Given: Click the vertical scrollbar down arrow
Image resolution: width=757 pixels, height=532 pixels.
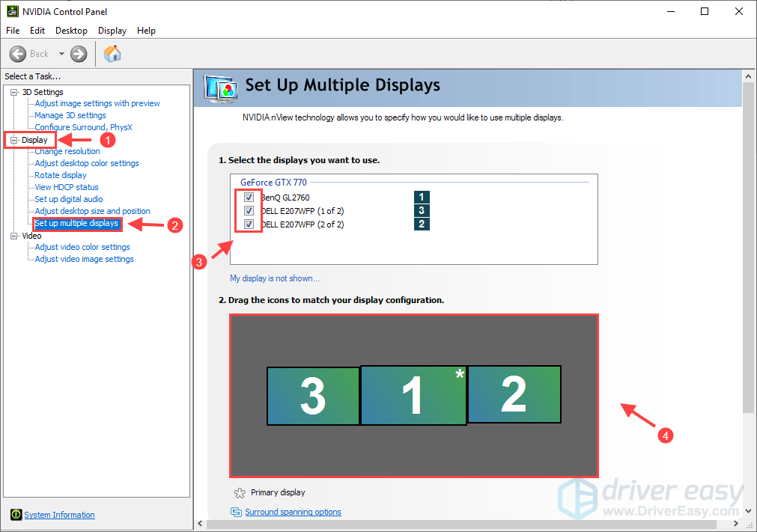Looking at the screenshot, I should 748,511.
